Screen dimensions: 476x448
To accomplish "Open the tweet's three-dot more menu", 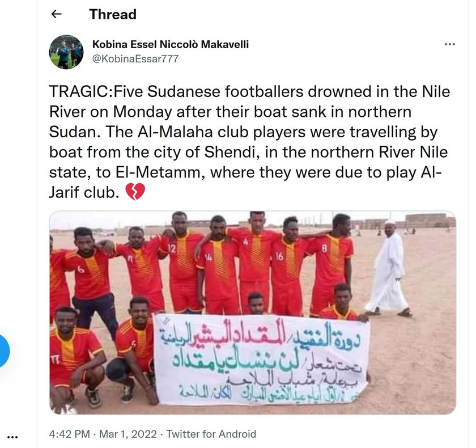I will point(449,44).
